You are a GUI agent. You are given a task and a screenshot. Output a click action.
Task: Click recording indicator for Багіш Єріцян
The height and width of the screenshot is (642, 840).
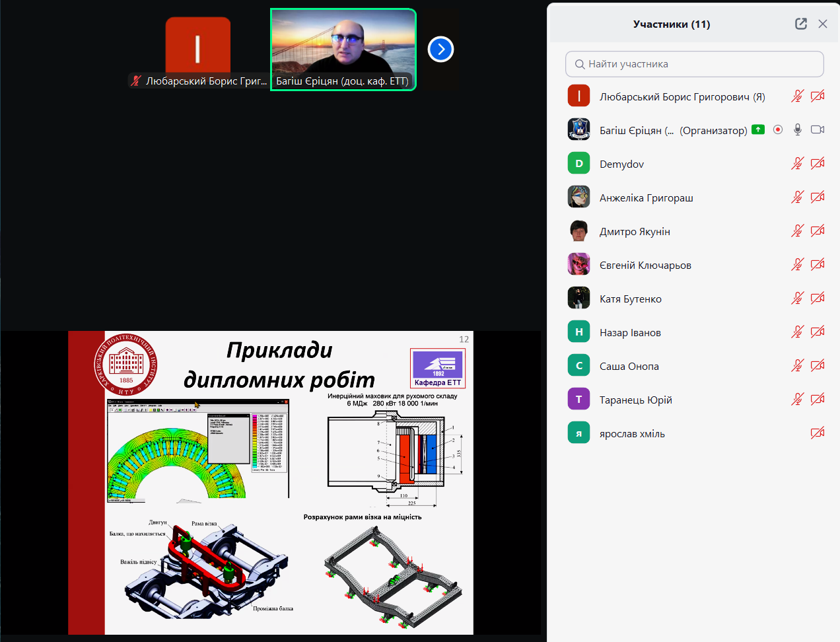(x=778, y=129)
